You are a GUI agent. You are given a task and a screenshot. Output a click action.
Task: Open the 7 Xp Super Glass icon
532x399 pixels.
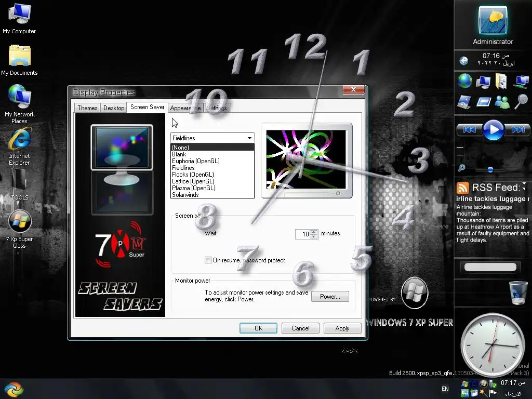coord(19,229)
